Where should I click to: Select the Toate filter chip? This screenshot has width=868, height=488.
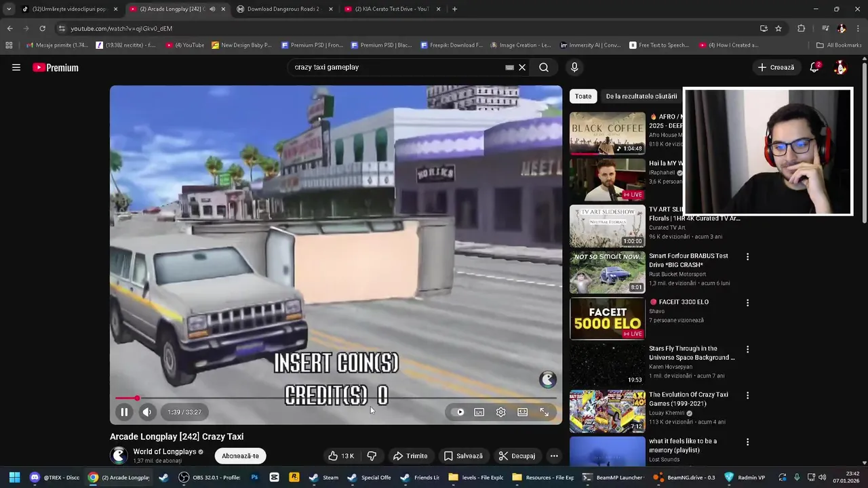coord(583,96)
